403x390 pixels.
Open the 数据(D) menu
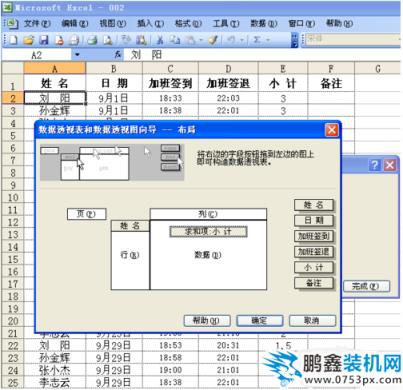tap(264, 24)
